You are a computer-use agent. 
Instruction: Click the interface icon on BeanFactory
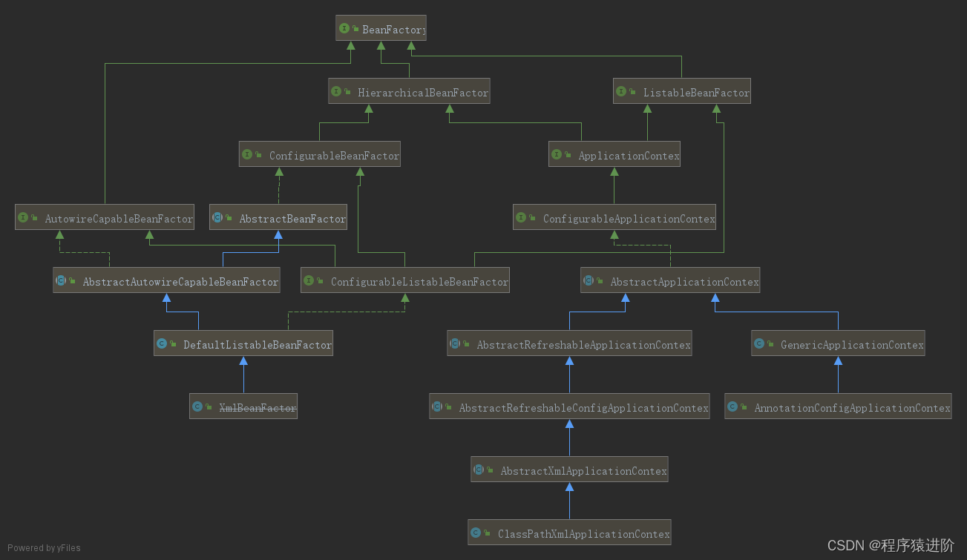pos(344,29)
